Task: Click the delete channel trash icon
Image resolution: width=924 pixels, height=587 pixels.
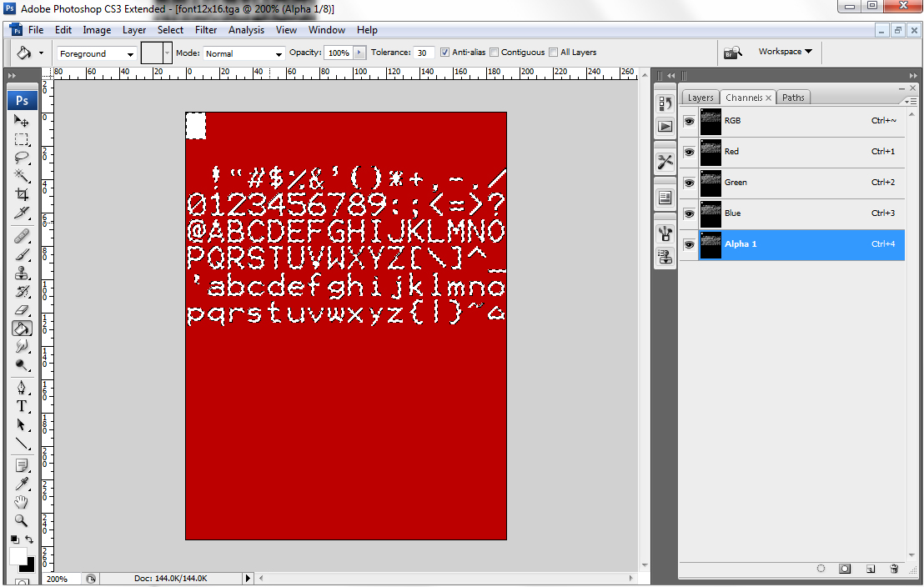Action: pos(894,569)
